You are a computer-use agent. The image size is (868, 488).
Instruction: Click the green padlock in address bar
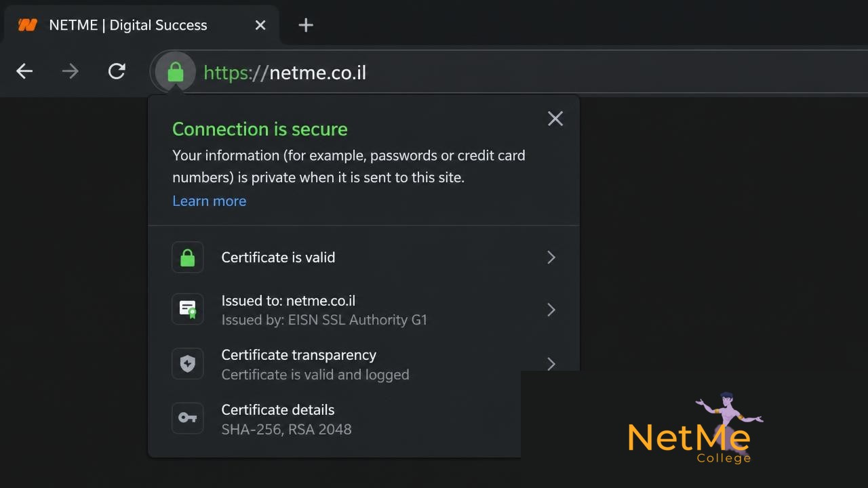coord(176,72)
